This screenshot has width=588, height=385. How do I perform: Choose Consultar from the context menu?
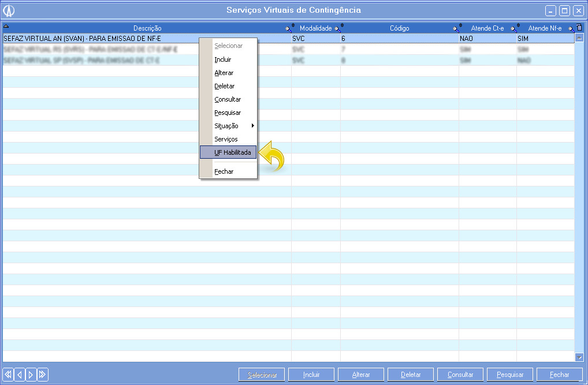click(x=228, y=99)
